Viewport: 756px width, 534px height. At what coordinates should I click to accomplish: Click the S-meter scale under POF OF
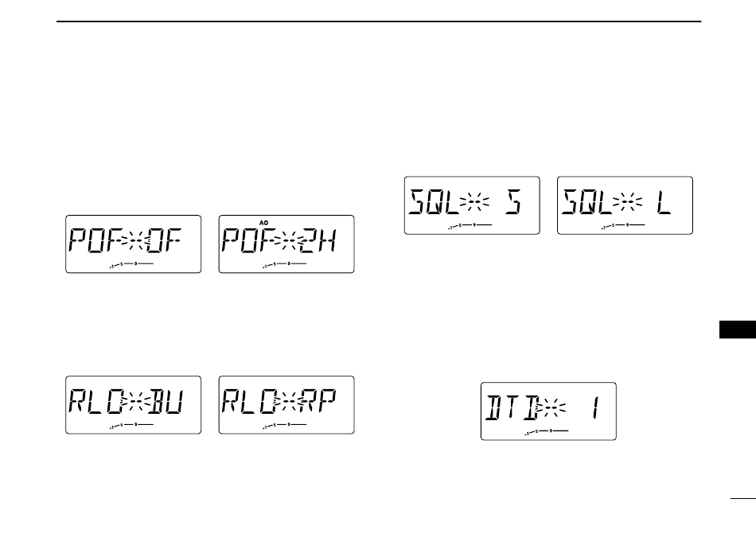tap(131, 264)
